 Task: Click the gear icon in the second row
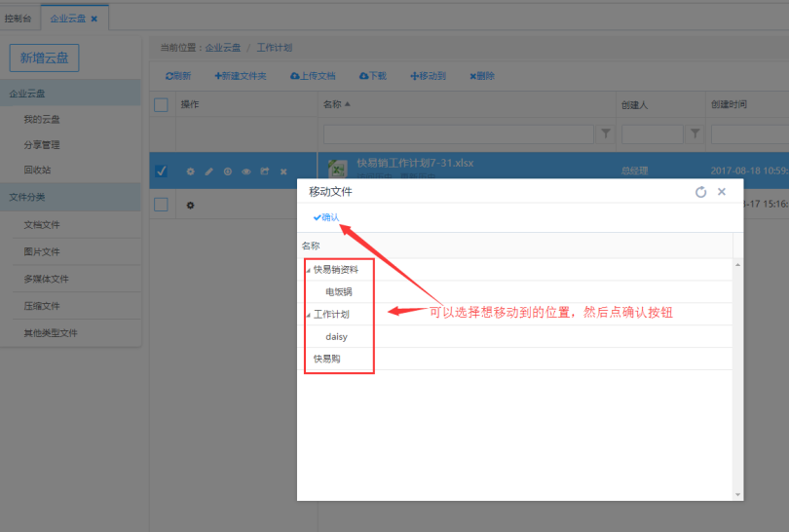point(190,205)
